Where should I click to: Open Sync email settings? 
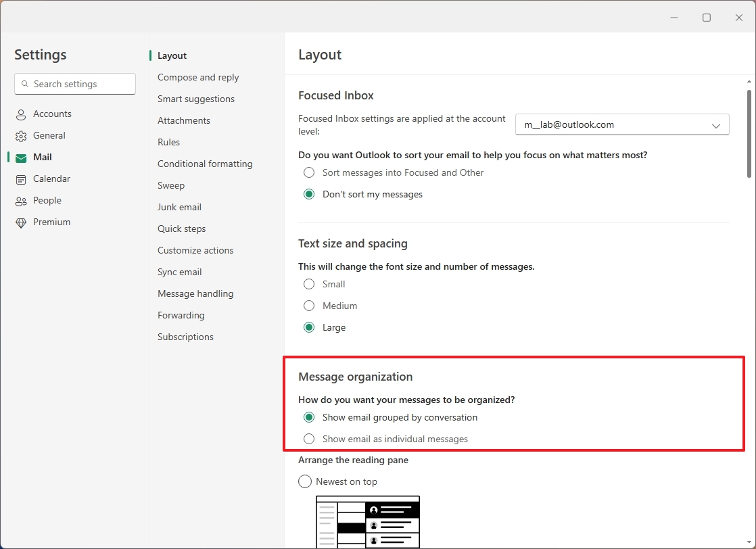[x=179, y=272]
